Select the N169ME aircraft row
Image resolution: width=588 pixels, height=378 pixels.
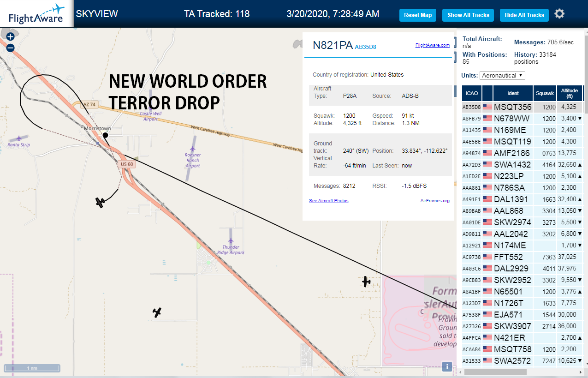click(x=523, y=130)
